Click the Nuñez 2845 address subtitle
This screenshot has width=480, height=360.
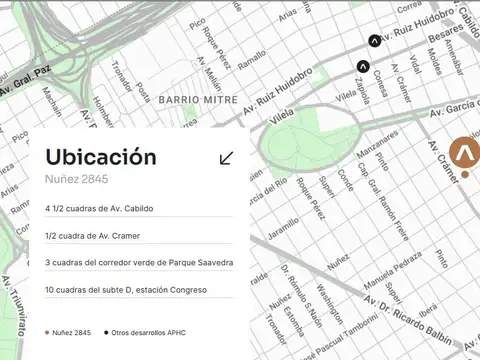tap(77, 179)
